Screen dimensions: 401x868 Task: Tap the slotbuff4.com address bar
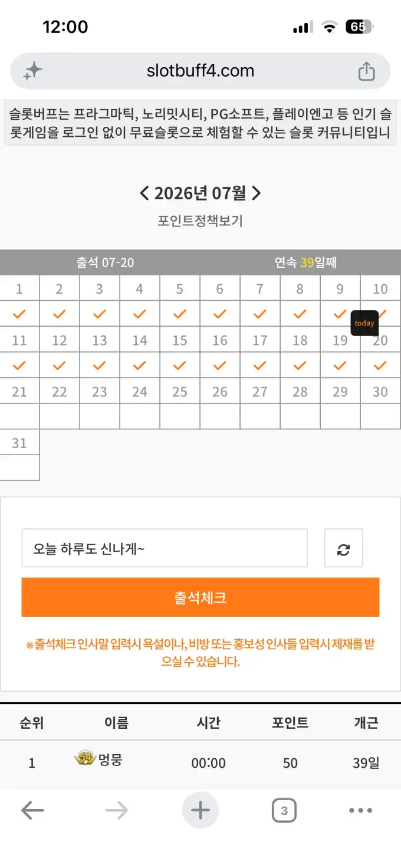pos(200,71)
